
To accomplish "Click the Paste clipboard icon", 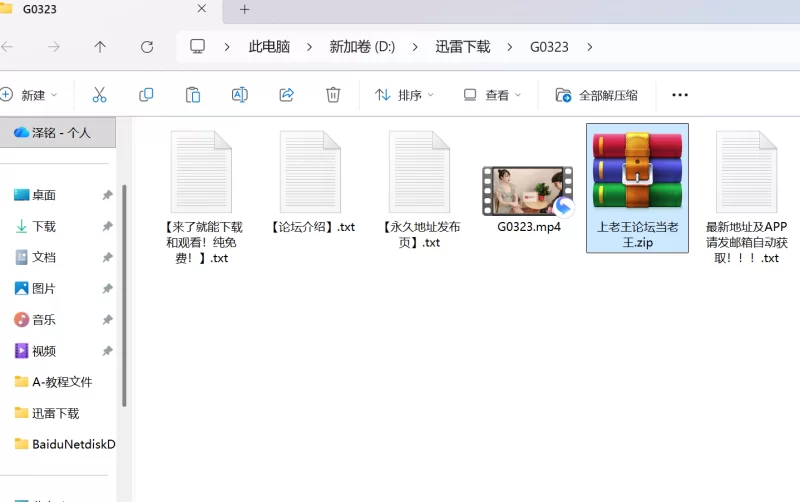I will 193,95.
